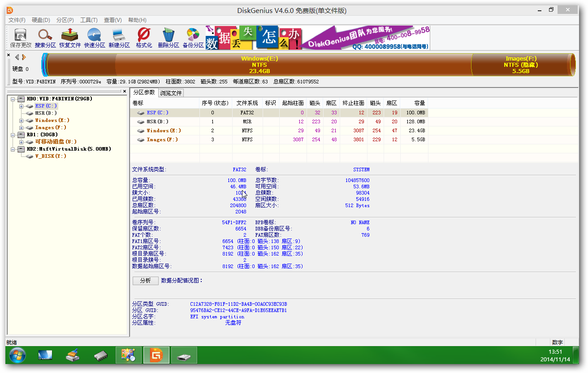
Task: Open the 硬盘(D) menu
Action: [41, 20]
